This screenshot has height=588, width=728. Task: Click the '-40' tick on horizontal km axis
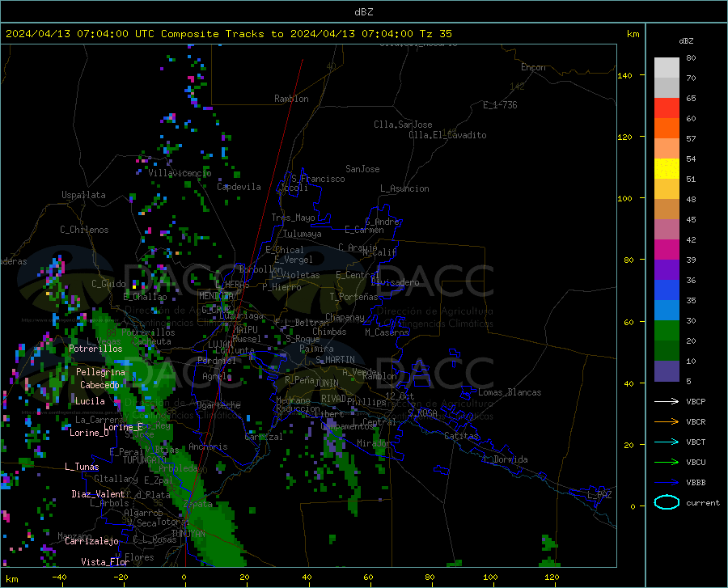click(x=59, y=577)
